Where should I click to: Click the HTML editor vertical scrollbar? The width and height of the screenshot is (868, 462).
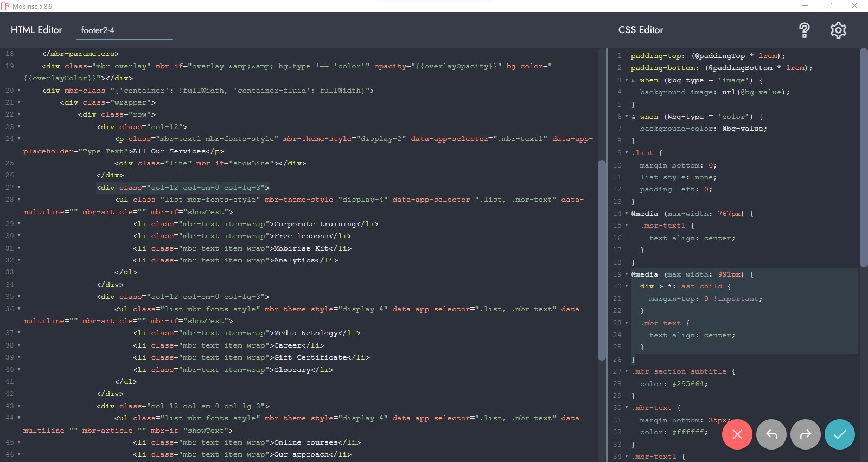601,260
